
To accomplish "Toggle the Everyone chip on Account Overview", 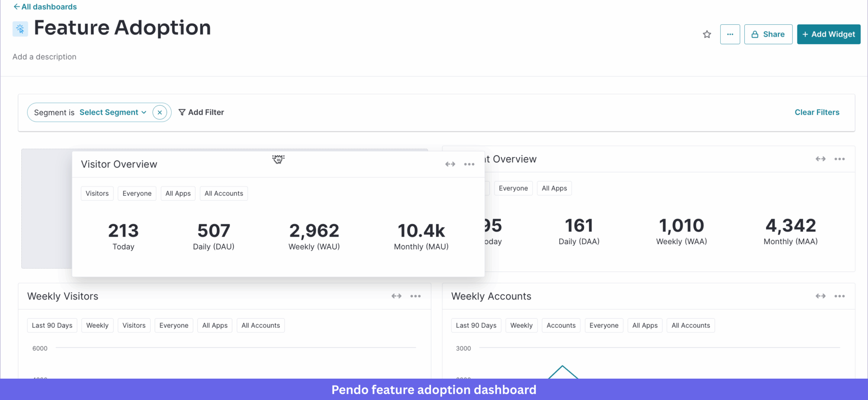I will (513, 188).
